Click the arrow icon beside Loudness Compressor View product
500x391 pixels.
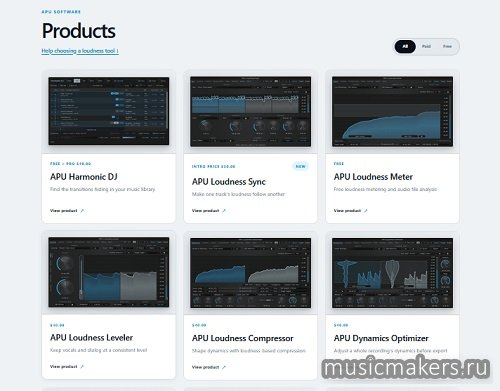(x=224, y=367)
